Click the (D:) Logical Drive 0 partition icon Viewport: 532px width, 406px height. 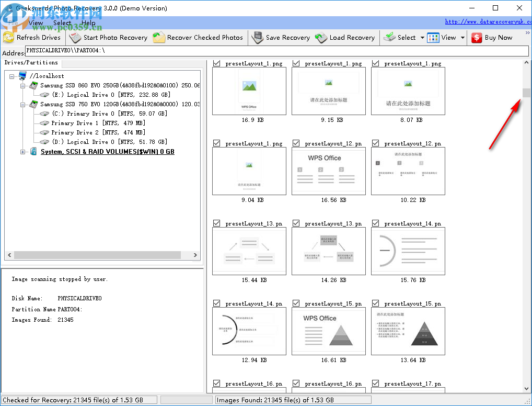pos(44,142)
